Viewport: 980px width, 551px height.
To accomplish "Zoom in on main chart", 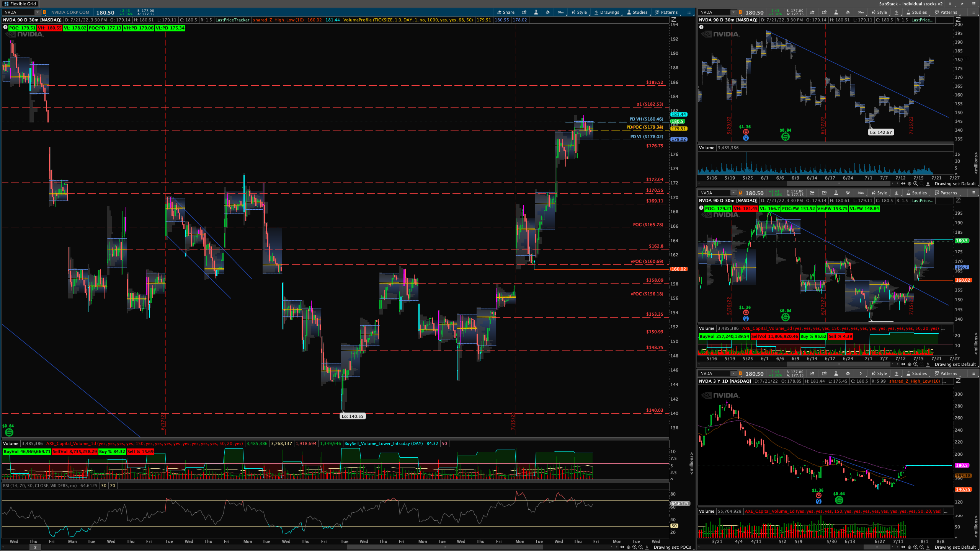I will point(635,547).
